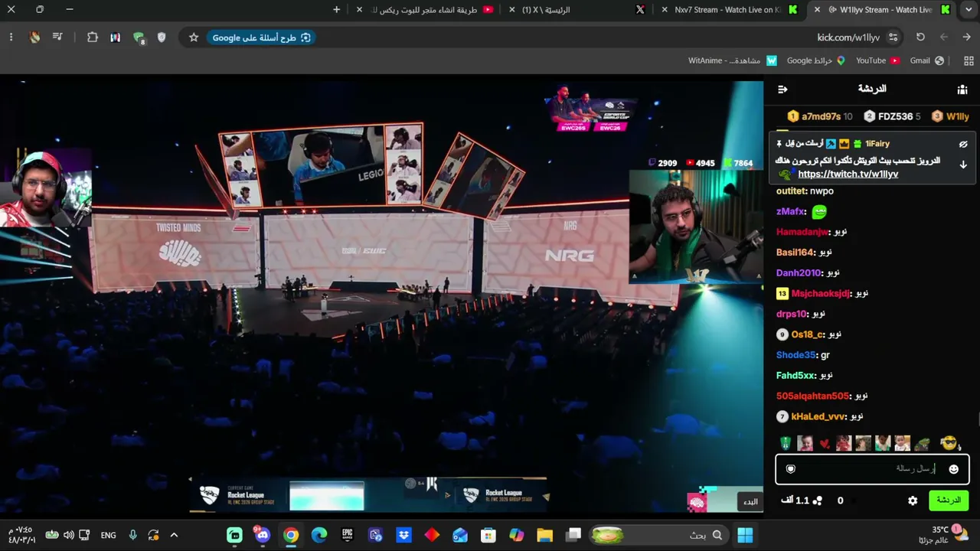Hide the pinned message in chat

[963, 144]
